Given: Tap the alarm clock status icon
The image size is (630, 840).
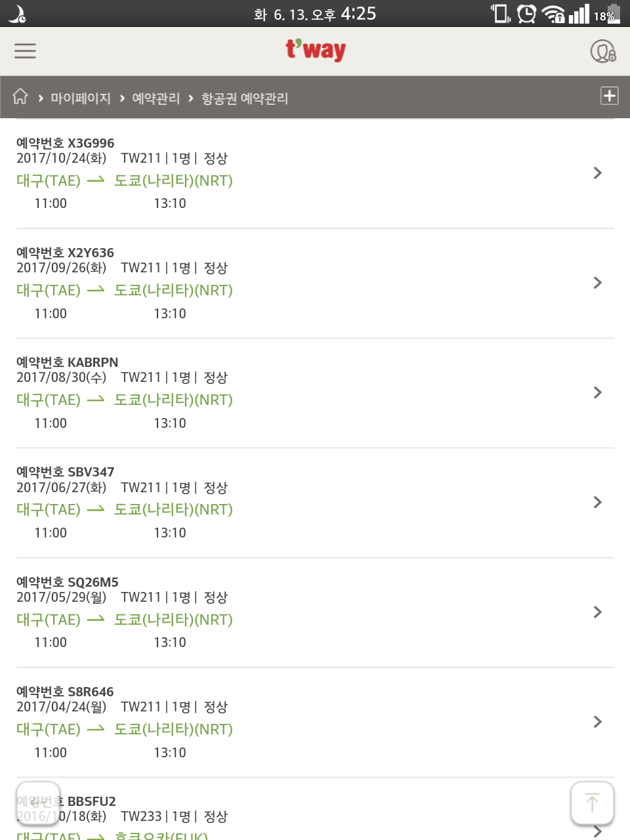Looking at the screenshot, I should click(x=526, y=14).
